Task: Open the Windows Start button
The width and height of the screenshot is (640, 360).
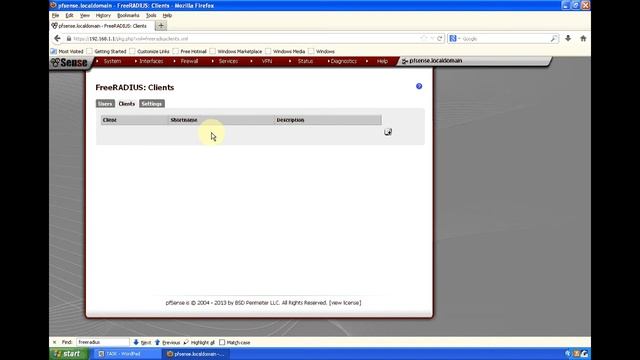Action: pyautogui.click(x=69, y=354)
